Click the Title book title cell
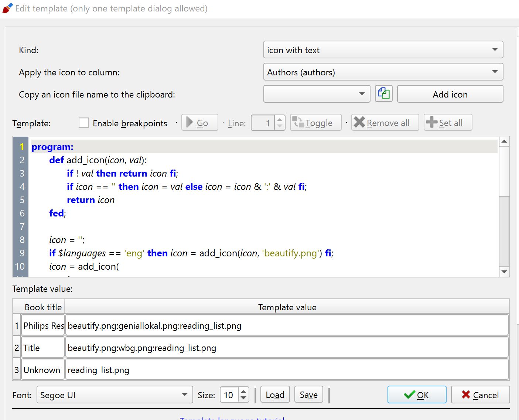The image size is (519, 420). click(43, 348)
